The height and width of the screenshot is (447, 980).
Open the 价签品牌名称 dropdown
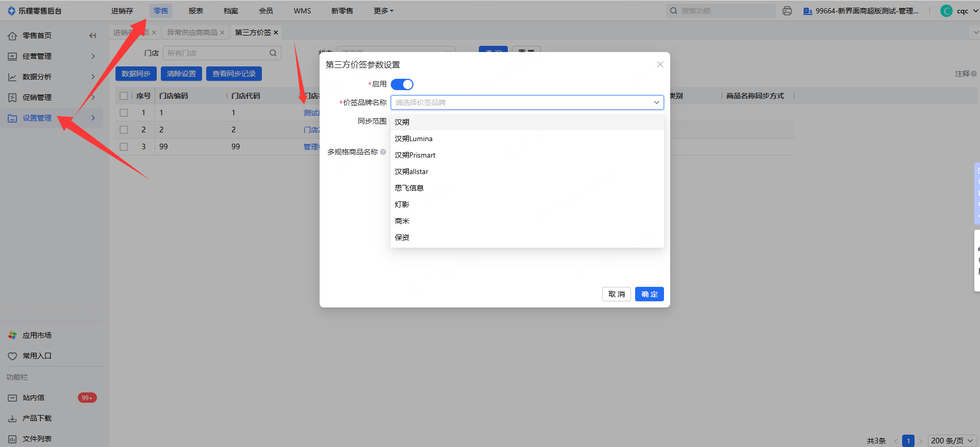click(x=527, y=102)
